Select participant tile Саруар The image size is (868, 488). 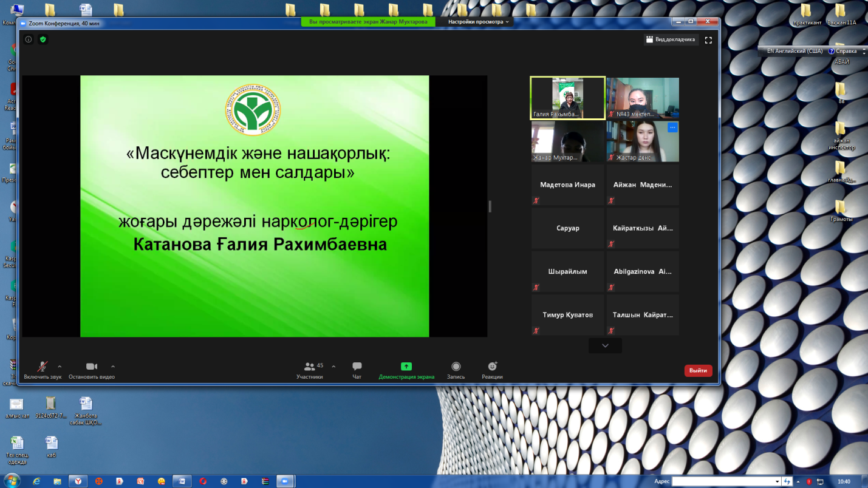point(568,228)
